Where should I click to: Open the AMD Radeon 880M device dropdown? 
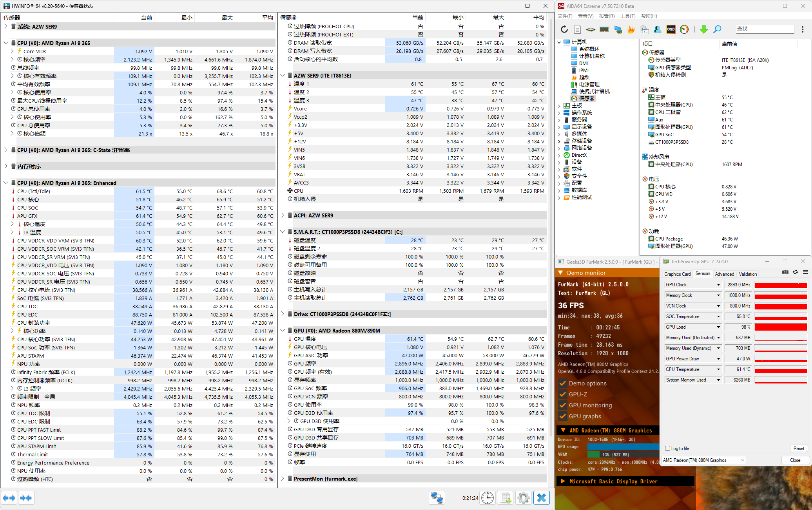coord(703,460)
